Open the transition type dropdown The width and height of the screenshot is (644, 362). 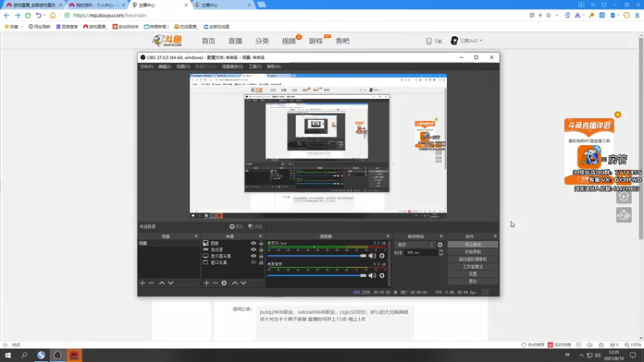coord(415,245)
